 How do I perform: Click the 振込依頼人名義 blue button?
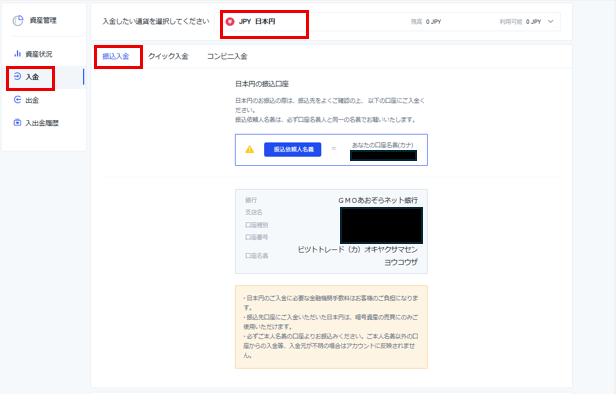tap(293, 149)
